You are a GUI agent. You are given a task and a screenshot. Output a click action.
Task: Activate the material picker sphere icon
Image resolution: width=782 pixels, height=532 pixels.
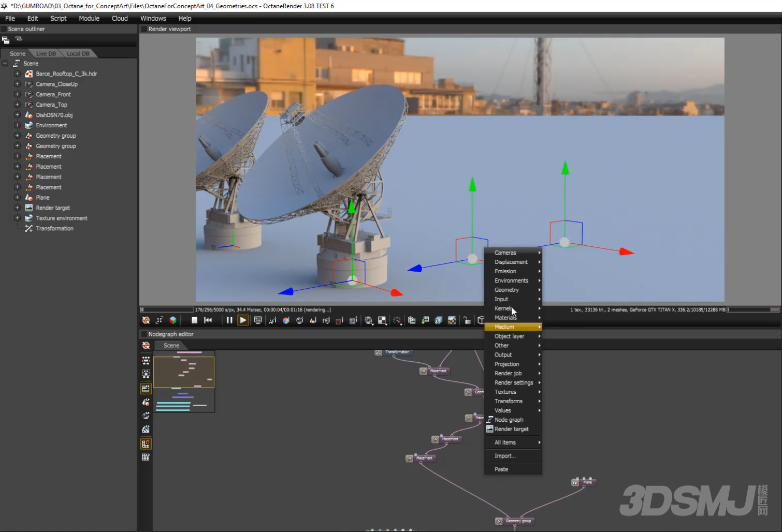click(x=299, y=320)
